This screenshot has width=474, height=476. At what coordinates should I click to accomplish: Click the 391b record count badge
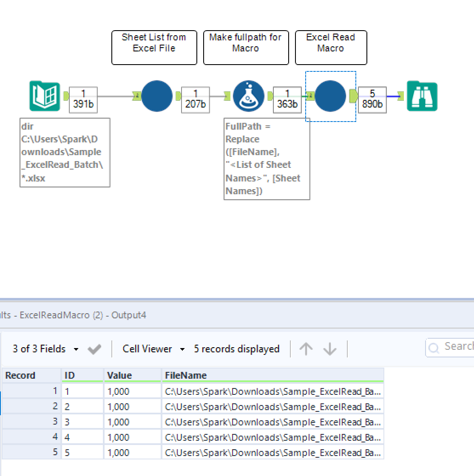click(82, 100)
